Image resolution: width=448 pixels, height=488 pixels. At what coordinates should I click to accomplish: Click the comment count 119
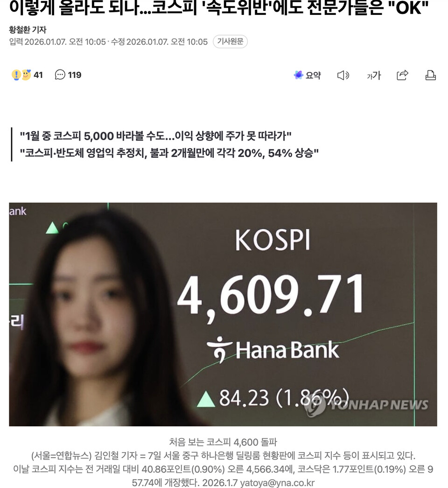(x=75, y=75)
